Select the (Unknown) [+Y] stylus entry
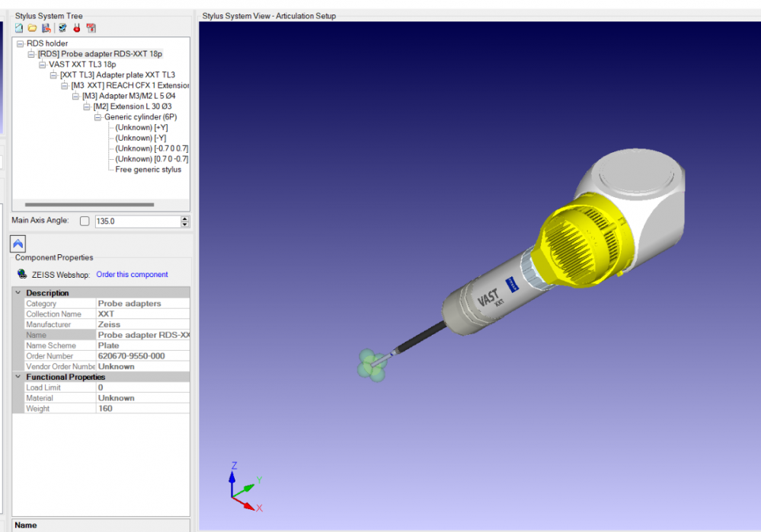The height and width of the screenshot is (532, 761). tap(141, 128)
